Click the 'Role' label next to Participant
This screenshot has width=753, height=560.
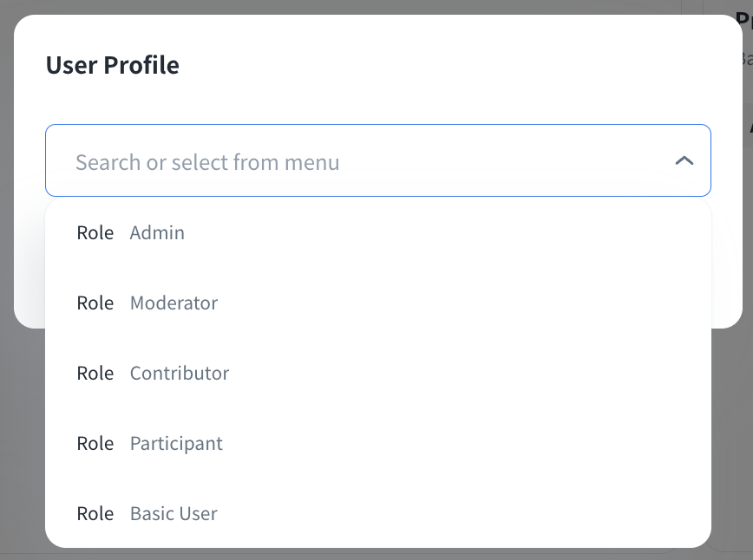click(95, 444)
